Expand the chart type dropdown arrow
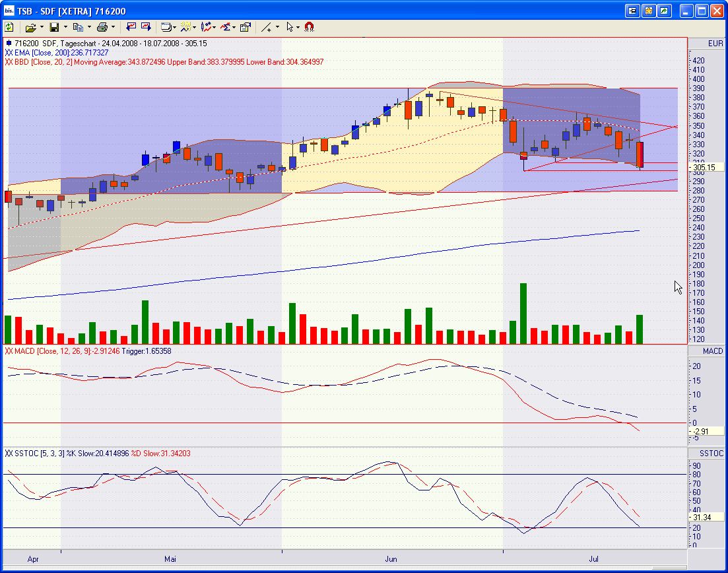This screenshot has width=728, height=573. [x=195, y=27]
